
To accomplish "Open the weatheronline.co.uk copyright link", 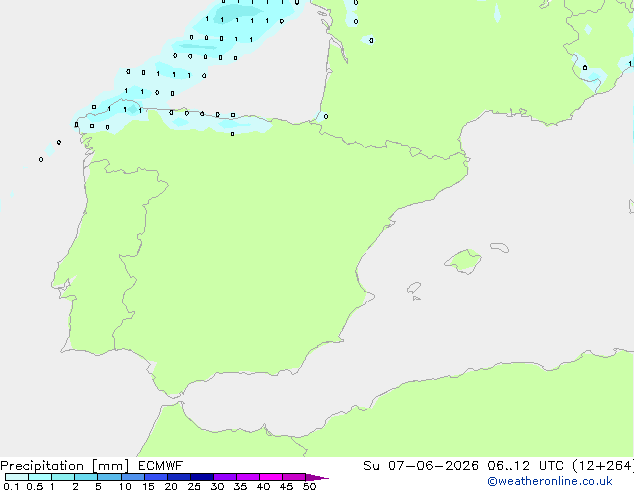I will click(550, 481).
